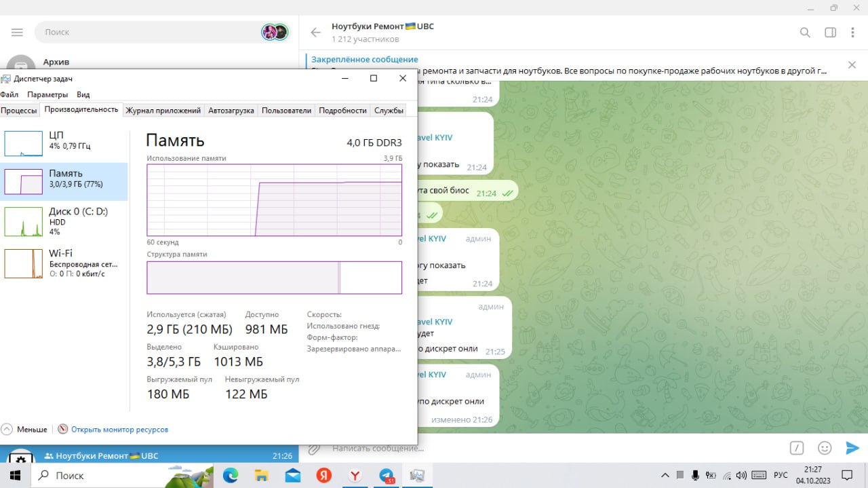Image resolution: width=868 pixels, height=488 pixels.
Task: Open the Archive folder avatar in Telegram
Action: coord(21,63)
